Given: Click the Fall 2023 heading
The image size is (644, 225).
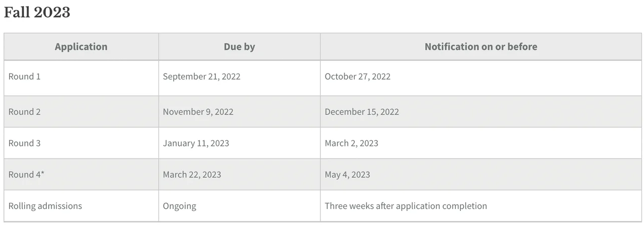Looking at the screenshot, I should (37, 12).
